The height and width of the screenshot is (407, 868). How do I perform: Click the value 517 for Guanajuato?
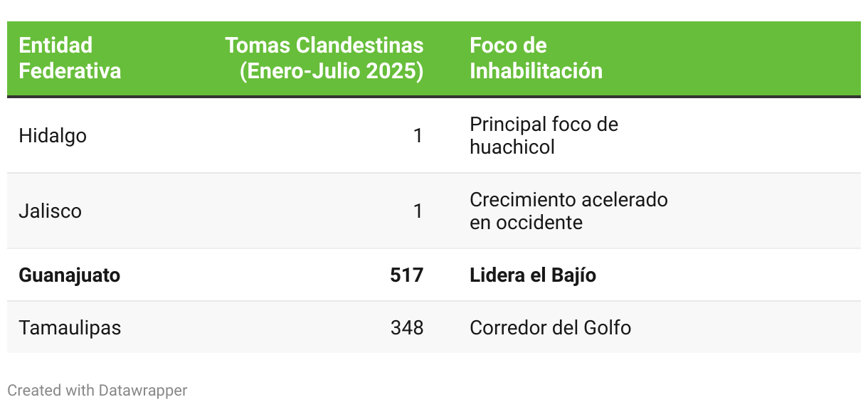pyautogui.click(x=407, y=275)
